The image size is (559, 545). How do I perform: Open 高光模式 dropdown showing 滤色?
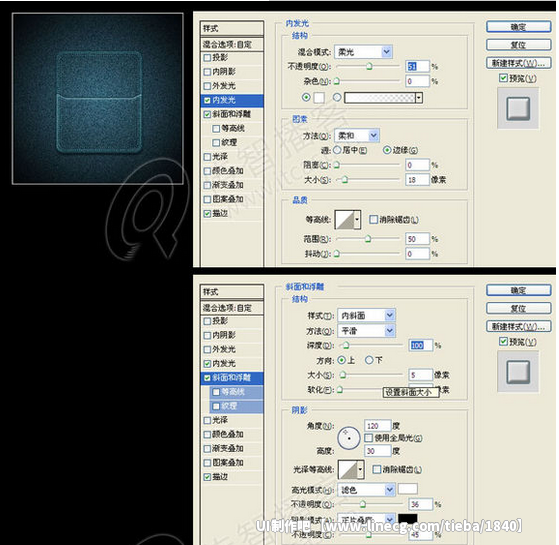tap(366, 490)
